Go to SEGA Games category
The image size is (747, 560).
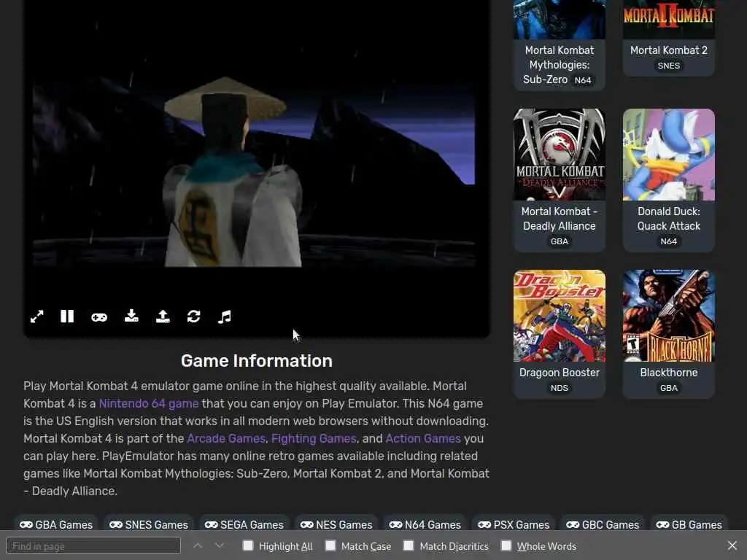(x=244, y=524)
